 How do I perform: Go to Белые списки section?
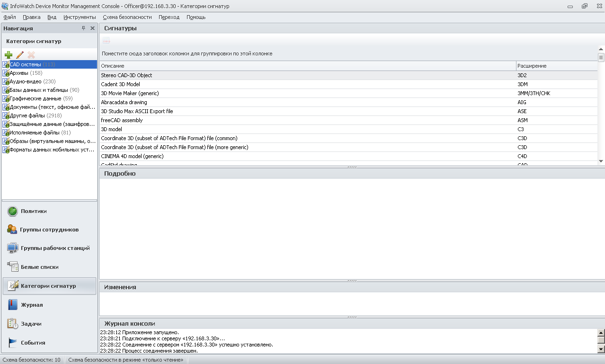tap(49, 267)
